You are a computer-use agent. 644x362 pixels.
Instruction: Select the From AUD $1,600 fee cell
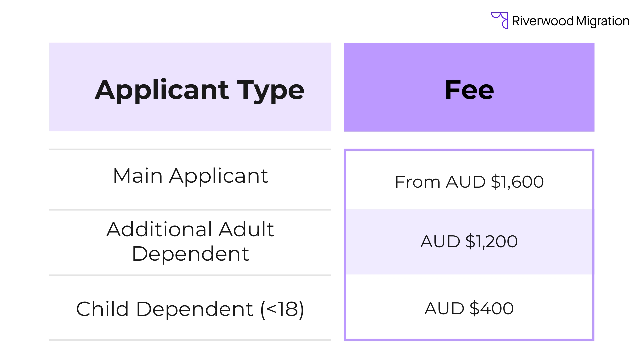pos(469,180)
